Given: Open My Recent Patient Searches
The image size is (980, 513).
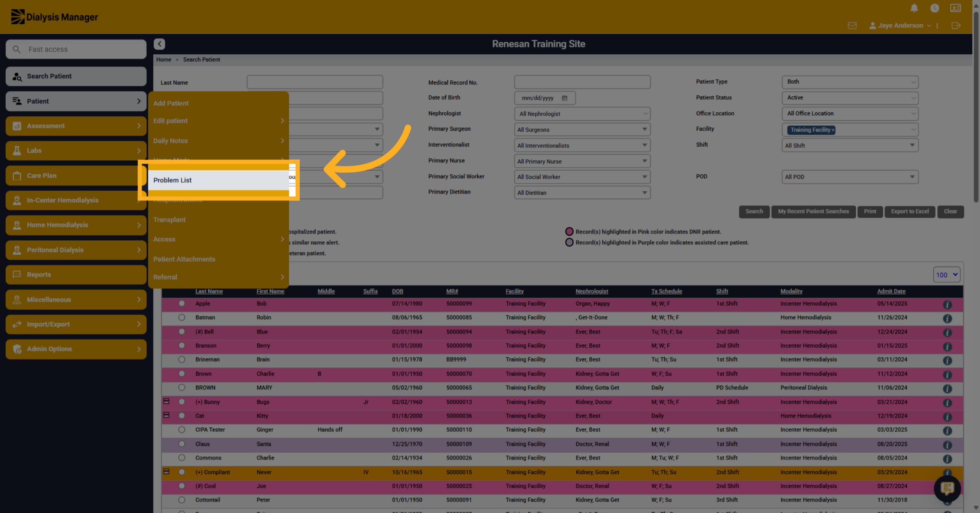Looking at the screenshot, I should (x=813, y=211).
